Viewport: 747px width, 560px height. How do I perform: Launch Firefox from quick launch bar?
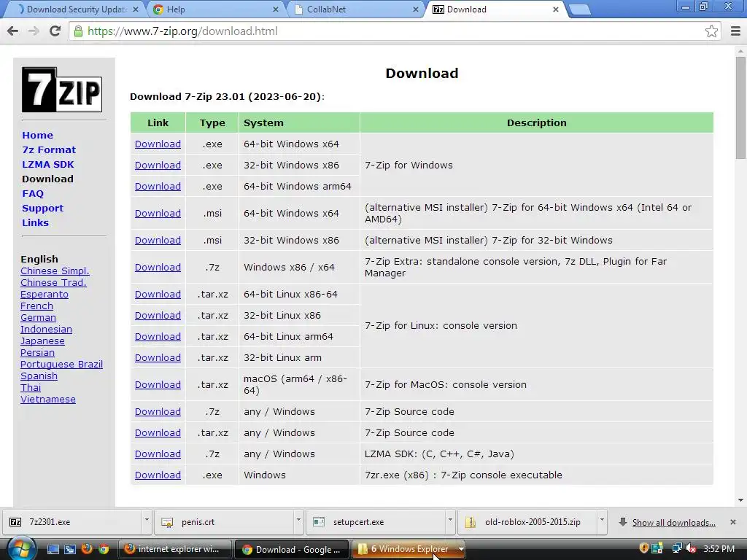click(86, 549)
